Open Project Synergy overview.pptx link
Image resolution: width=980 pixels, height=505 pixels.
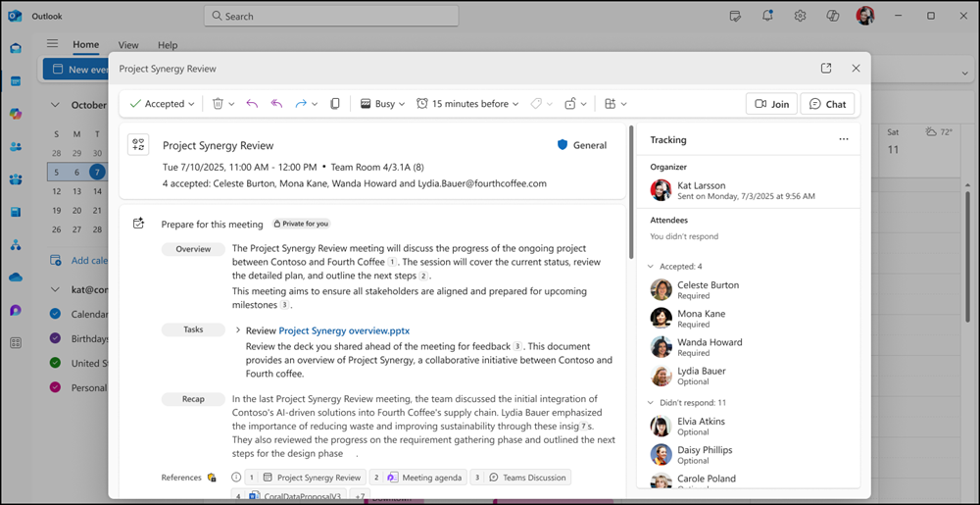(x=344, y=330)
